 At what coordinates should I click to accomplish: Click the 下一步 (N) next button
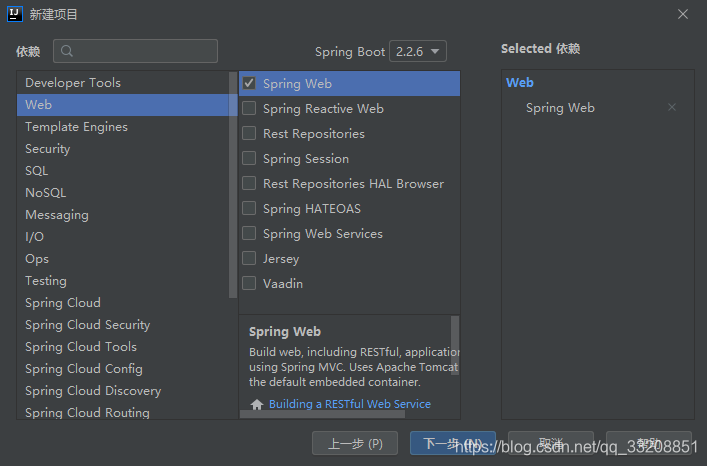click(x=453, y=443)
